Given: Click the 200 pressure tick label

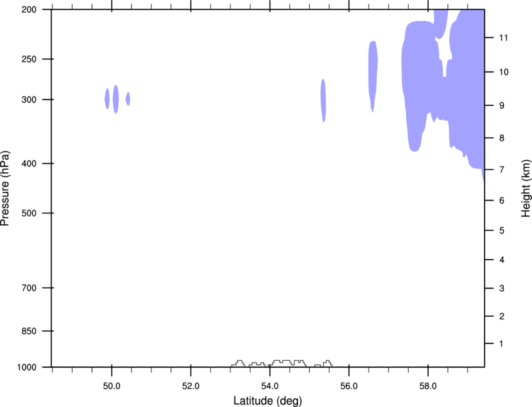Looking at the screenshot, I should [x=29, y=9].
